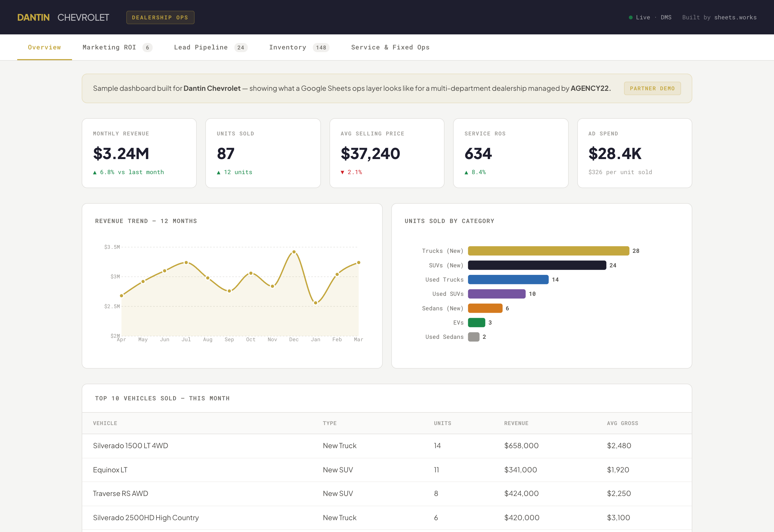Click the SUVs (New) dark bar
Viewport: 774px width, 532px height.
537,265
